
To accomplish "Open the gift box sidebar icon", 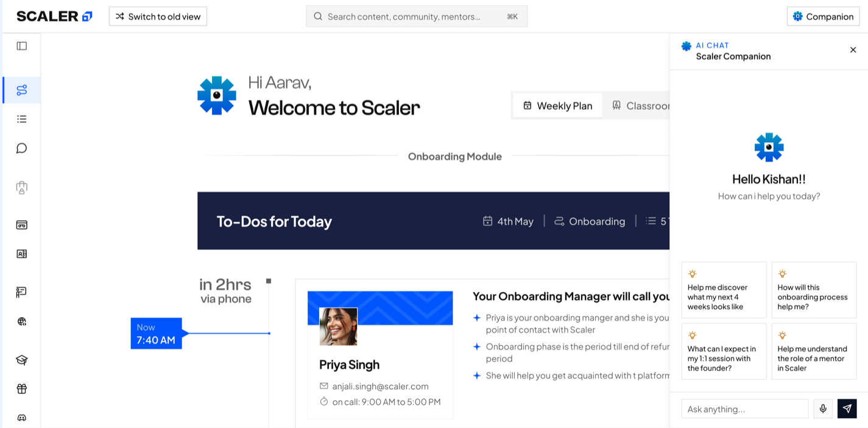I will click(22, 389).
